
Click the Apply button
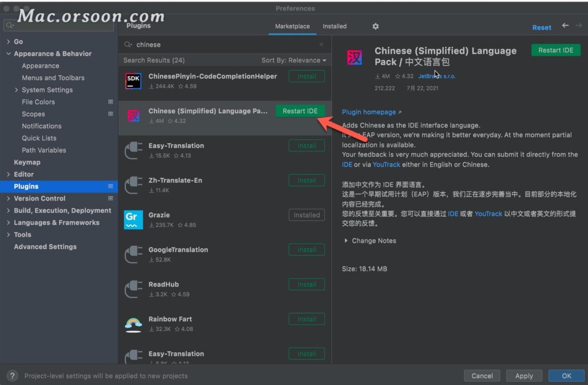[524, 376]
